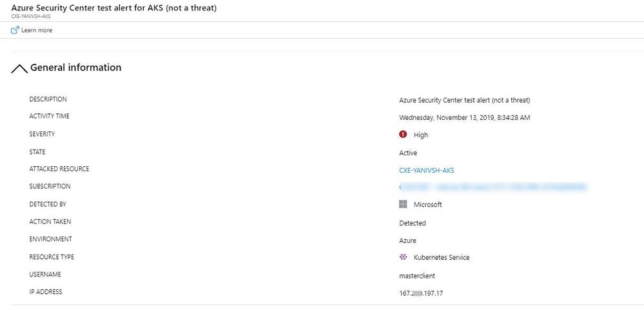Select the 'Microsoft' detected by value
Image resolution: width=644 pixels, height=310 pixels.
(427, 204)
